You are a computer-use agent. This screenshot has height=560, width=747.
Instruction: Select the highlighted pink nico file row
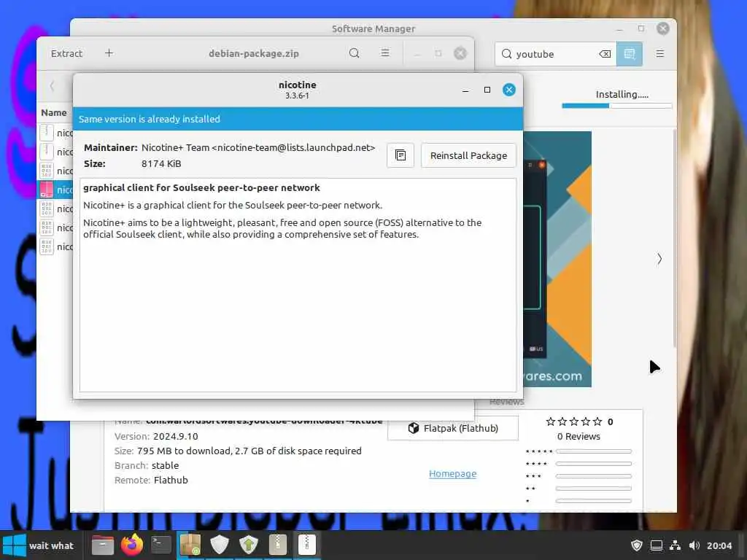coord(55,190)
